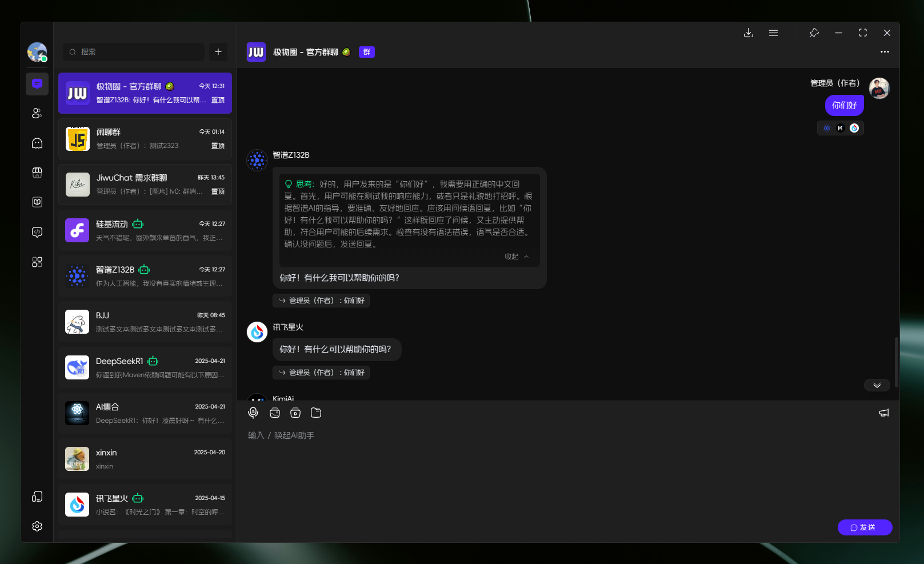Click the 讯飞星火 reply 你好！有什么可以帮助你的吗？
The image size is (924, 564).
click(337, 349)
